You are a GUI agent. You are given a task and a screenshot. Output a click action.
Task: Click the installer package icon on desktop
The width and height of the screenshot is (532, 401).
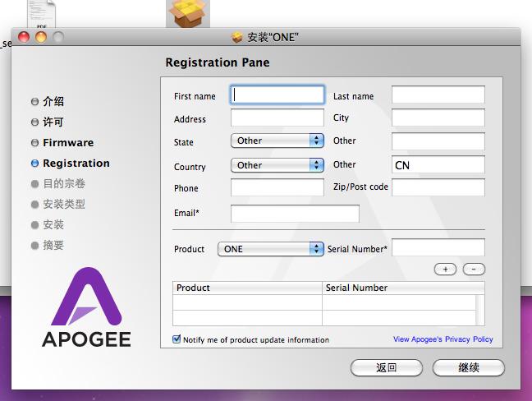pyautogui.click(x=188, y=13)
